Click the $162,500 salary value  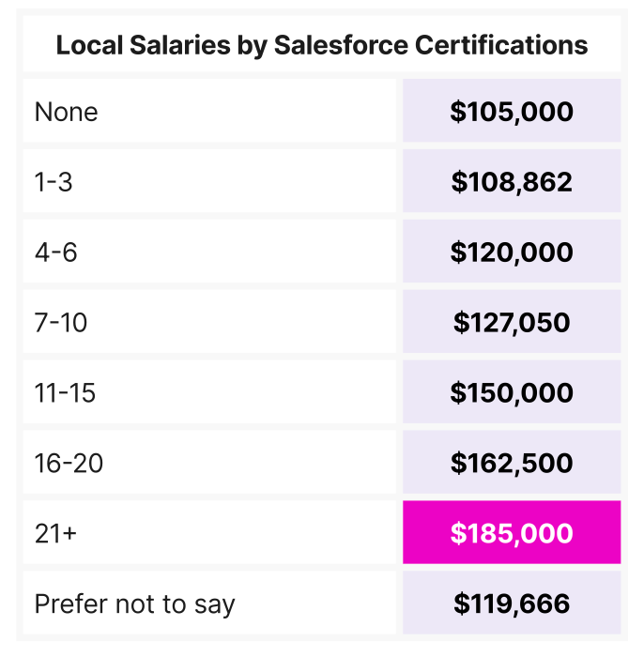pos(512,463)
